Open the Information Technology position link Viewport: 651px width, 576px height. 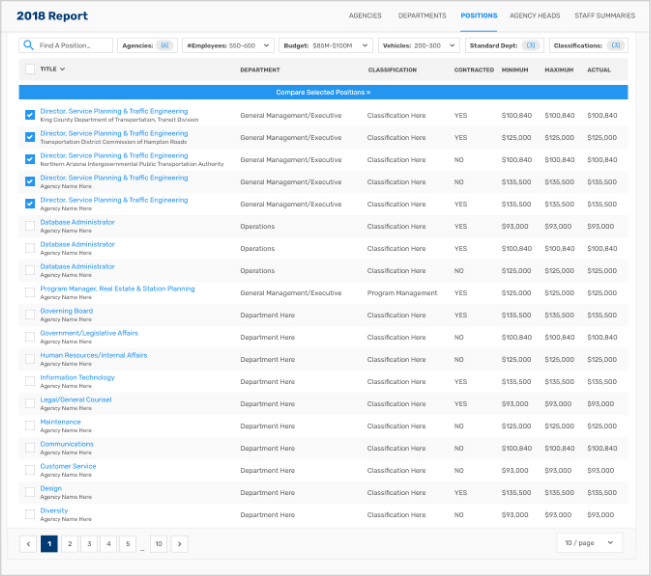[x=77, y=378]
